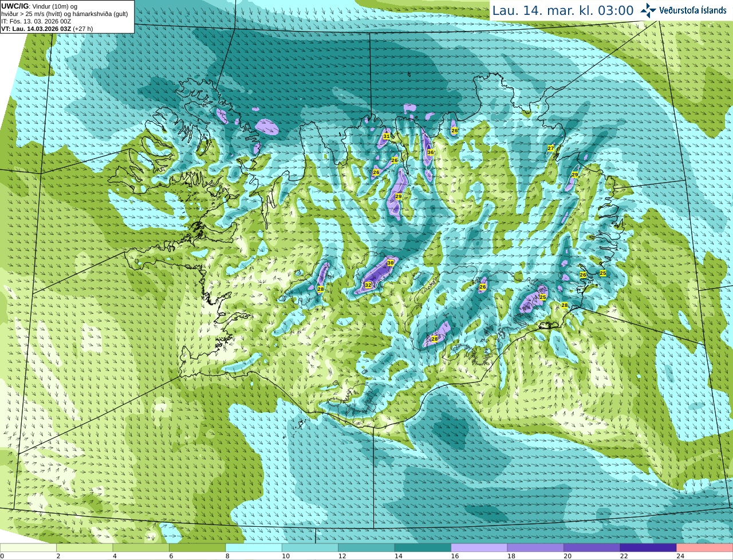The height and width of the screenshot is (560, 733).
Task: Pick the 22–24 m/s dark indigo legend swatch
Action: (x=649, y=548)
